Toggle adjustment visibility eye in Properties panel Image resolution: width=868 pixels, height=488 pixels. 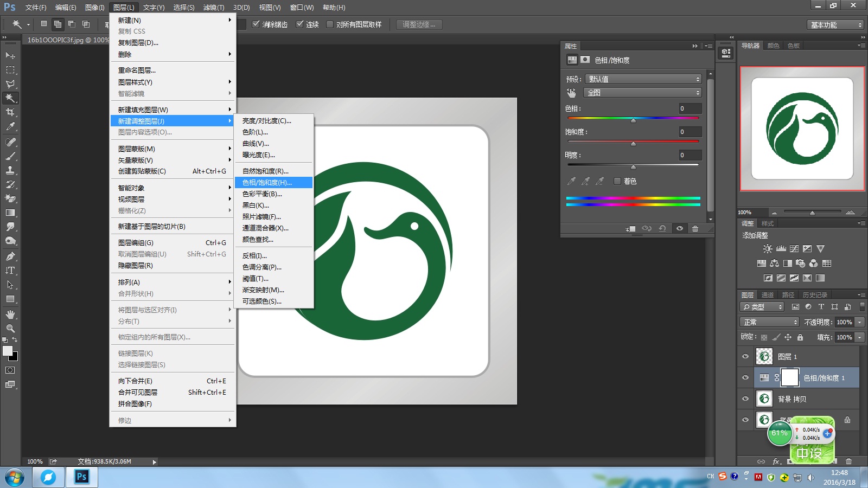[x=680, y=229]
